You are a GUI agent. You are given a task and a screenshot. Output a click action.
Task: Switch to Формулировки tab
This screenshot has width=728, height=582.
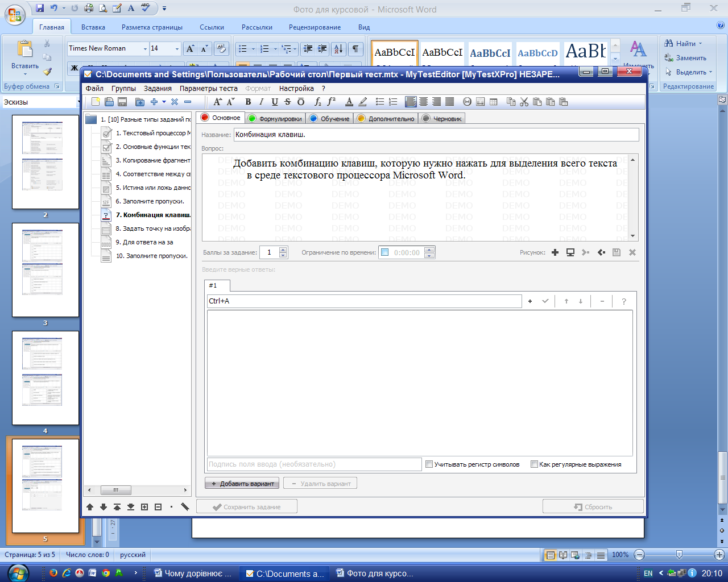[276, 118]
